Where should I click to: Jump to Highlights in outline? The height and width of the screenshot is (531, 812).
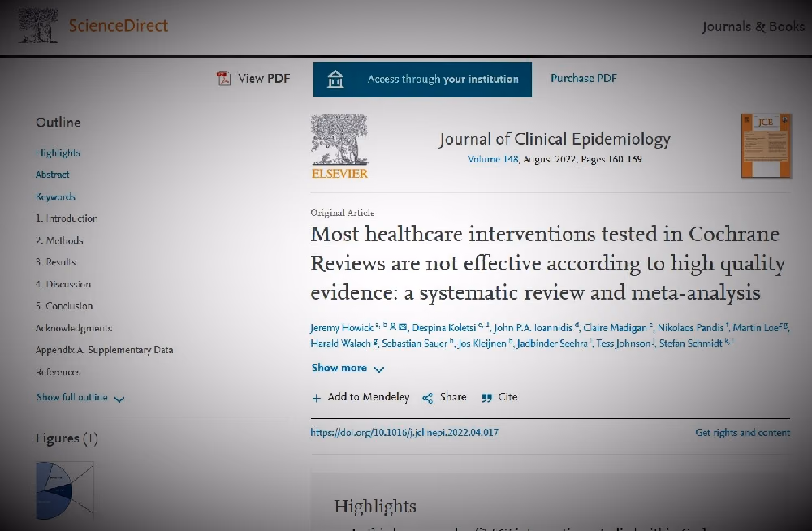pos(58,153)
